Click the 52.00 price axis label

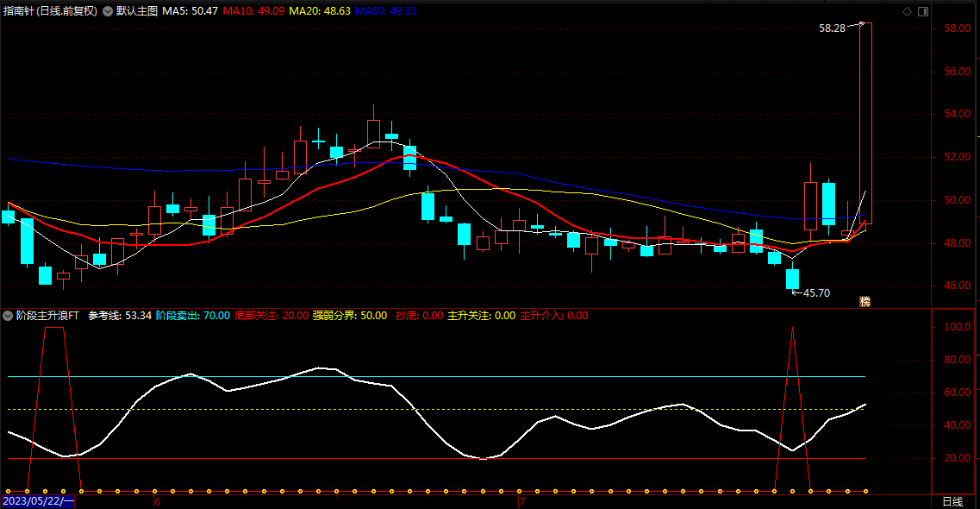pos(958,158)
